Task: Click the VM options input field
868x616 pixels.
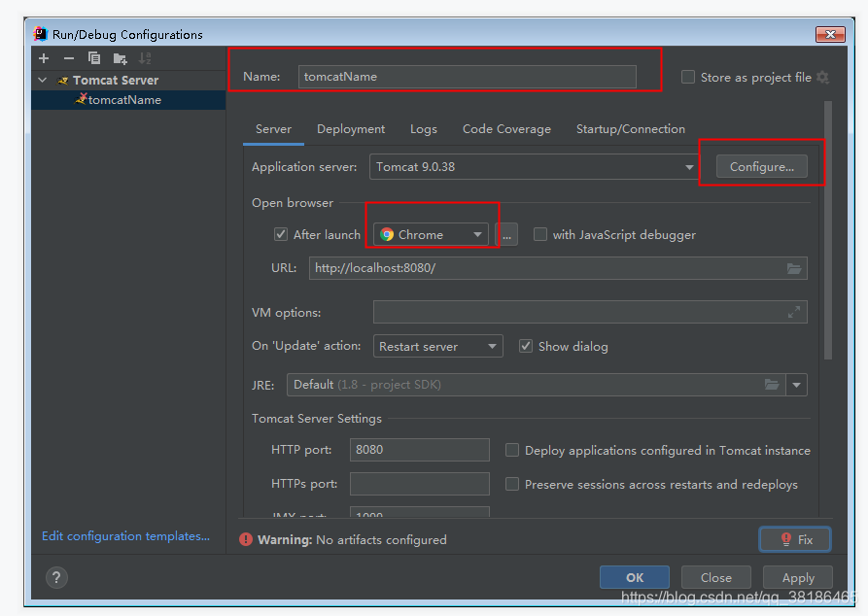Action: [590, 312]
